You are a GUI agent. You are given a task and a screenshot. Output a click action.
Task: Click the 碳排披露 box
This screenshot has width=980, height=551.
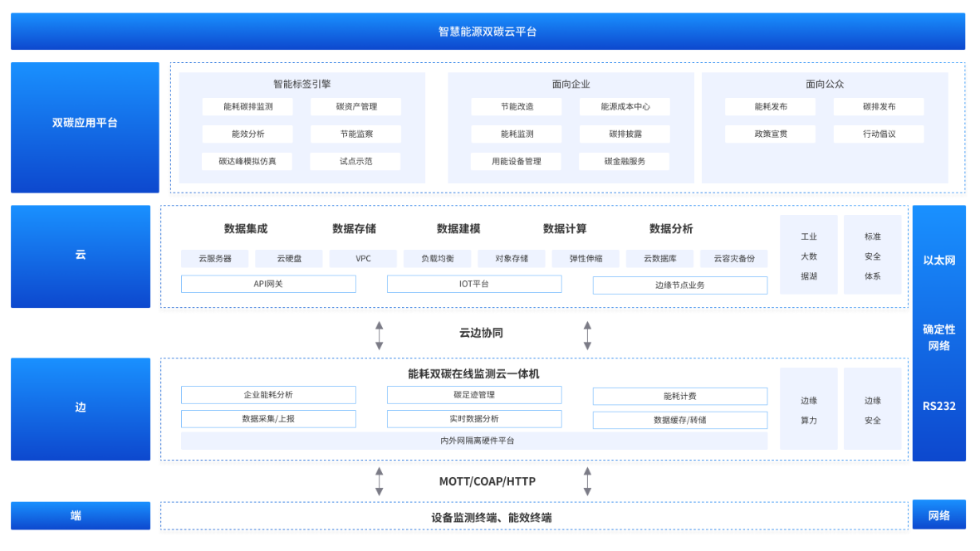coord(625,134)
